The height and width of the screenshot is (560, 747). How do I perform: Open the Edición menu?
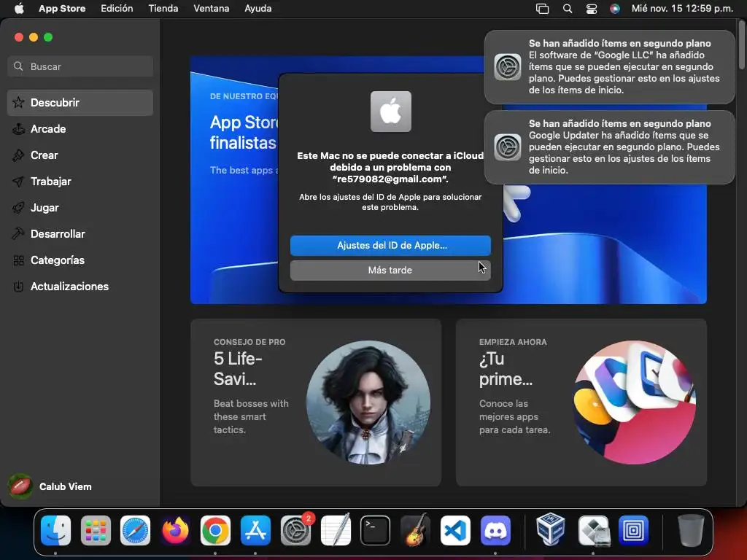[117, 9]
